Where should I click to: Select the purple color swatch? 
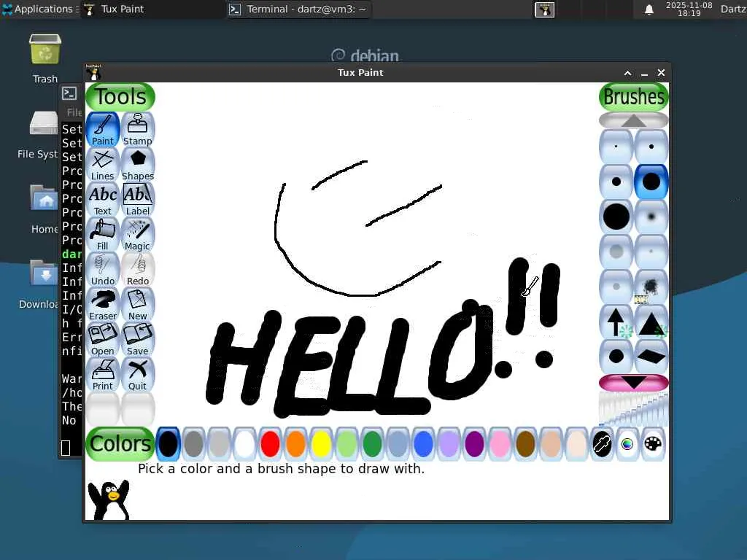point(474,444)
